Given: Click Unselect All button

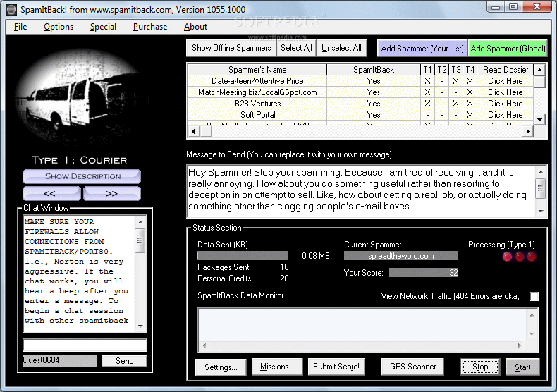Looking at the screenshot, I should (x=341, y=48).
